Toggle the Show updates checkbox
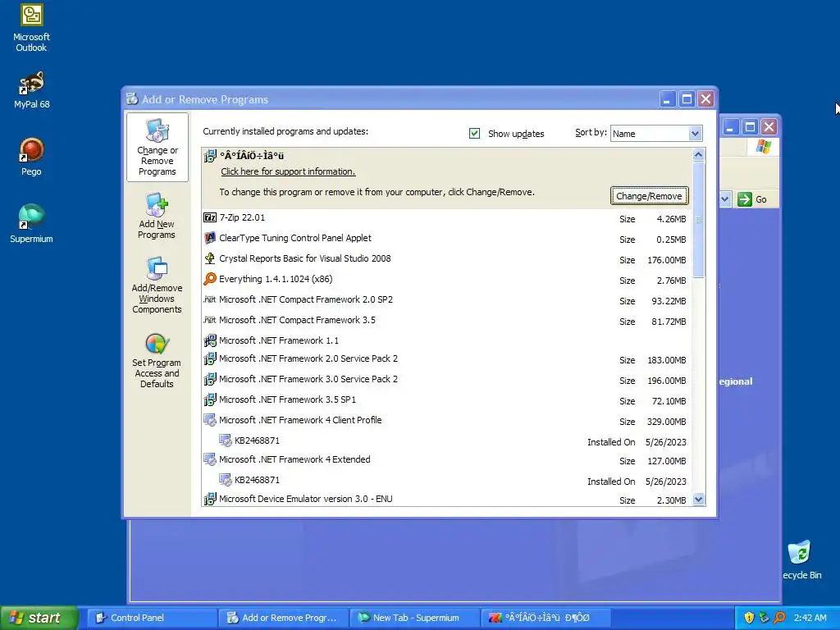Viewport: 840px width, 630px height. (x=474, y=134)
